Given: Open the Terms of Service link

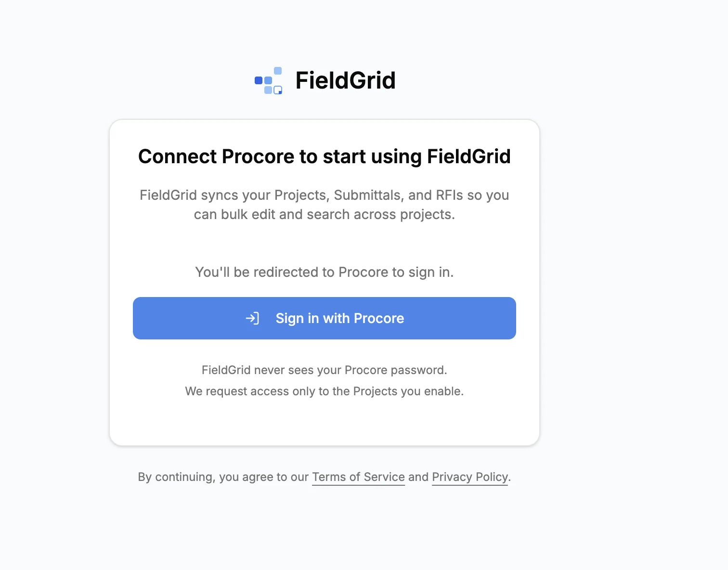Looking at the screenshot, I should pos(358,477).
